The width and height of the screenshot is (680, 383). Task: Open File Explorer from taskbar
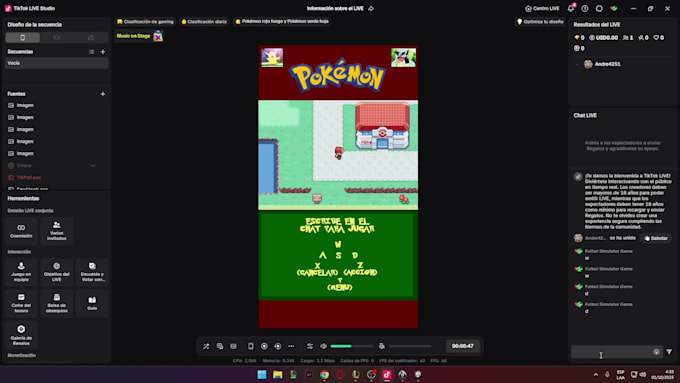278,375
